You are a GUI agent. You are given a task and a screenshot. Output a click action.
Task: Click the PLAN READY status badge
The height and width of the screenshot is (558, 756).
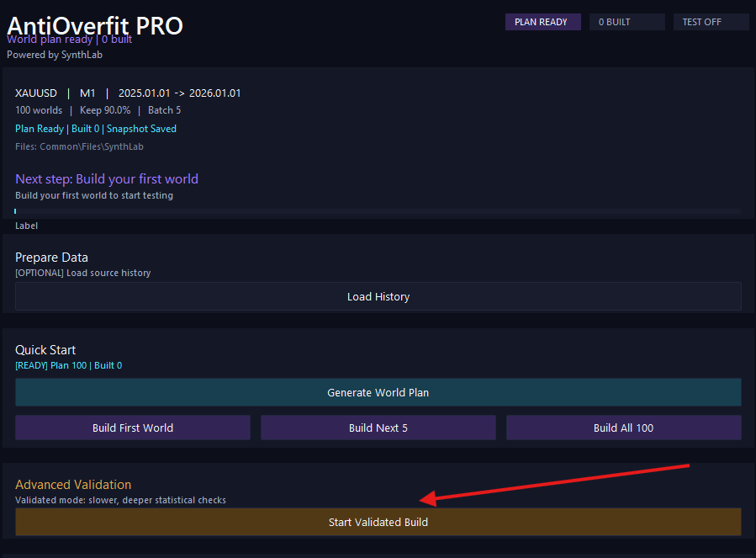coord(543,22)
